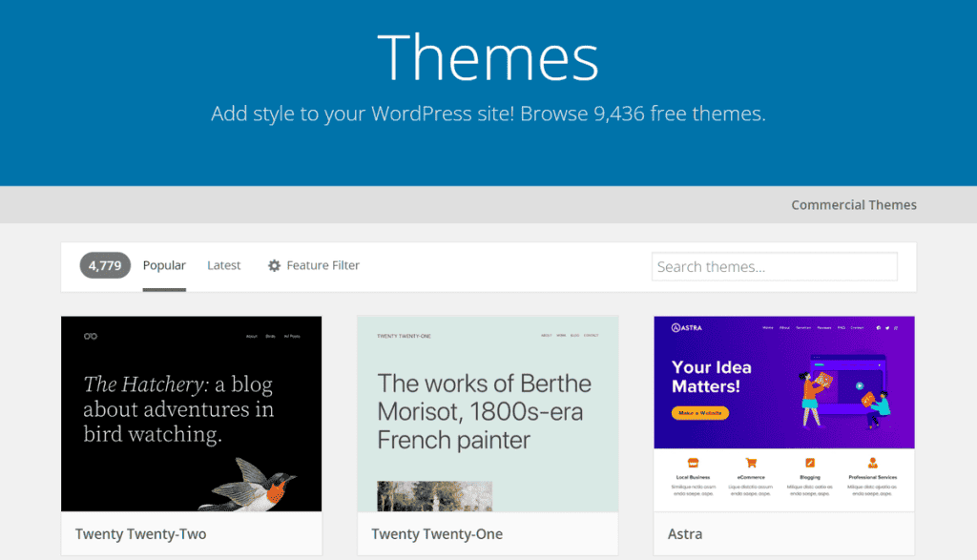Open the Twenty Twenty-Two theme preview image
Viewport: 977px width, 560px height.
(x=191, y=414)
